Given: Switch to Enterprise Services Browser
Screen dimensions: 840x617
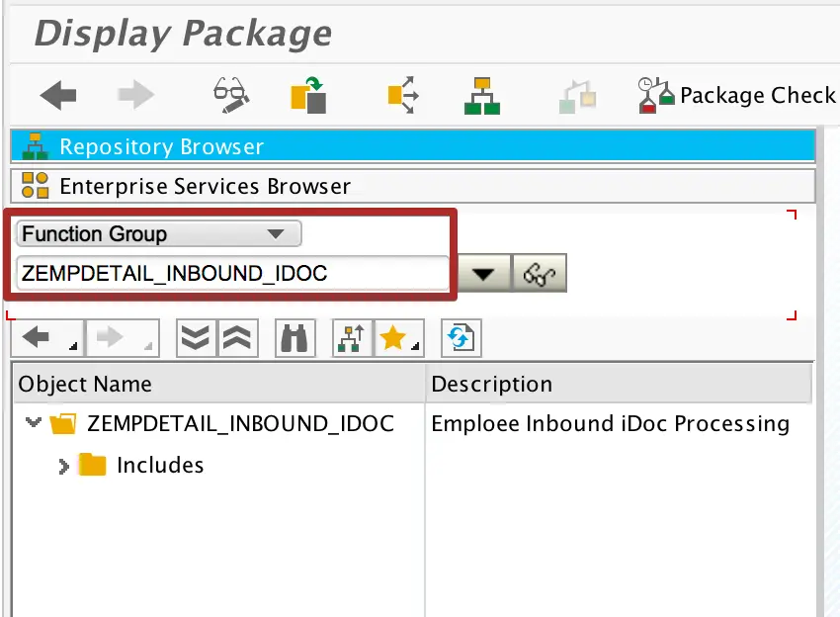Looking at the screenshot, I should 412,186.
